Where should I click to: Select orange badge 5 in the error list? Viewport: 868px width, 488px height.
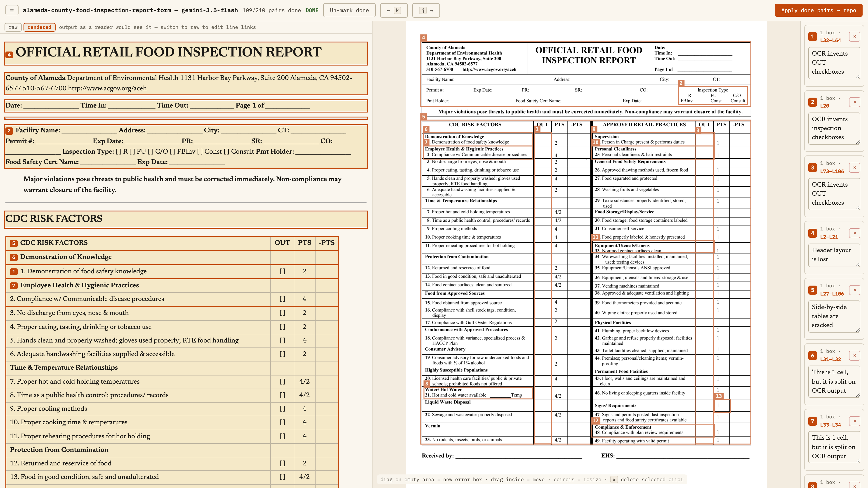tap(812, 290)
